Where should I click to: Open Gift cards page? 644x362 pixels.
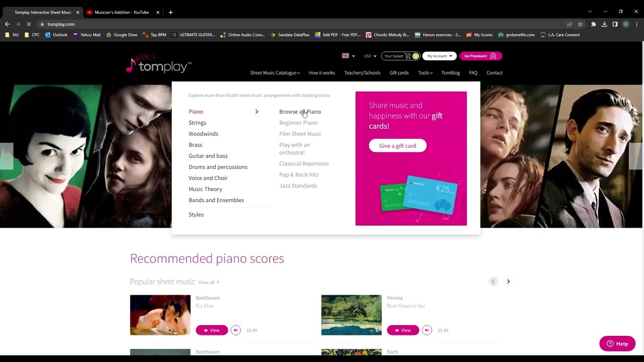[x=399, y=73]
